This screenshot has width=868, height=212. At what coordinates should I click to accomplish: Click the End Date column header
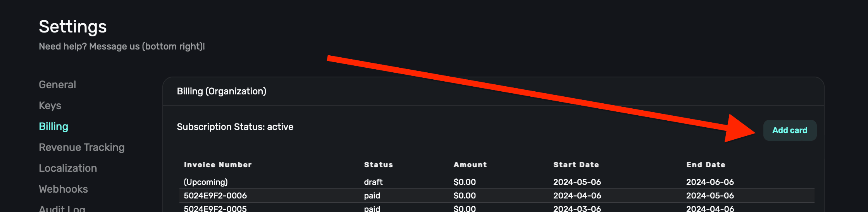(x=706, y=165)
